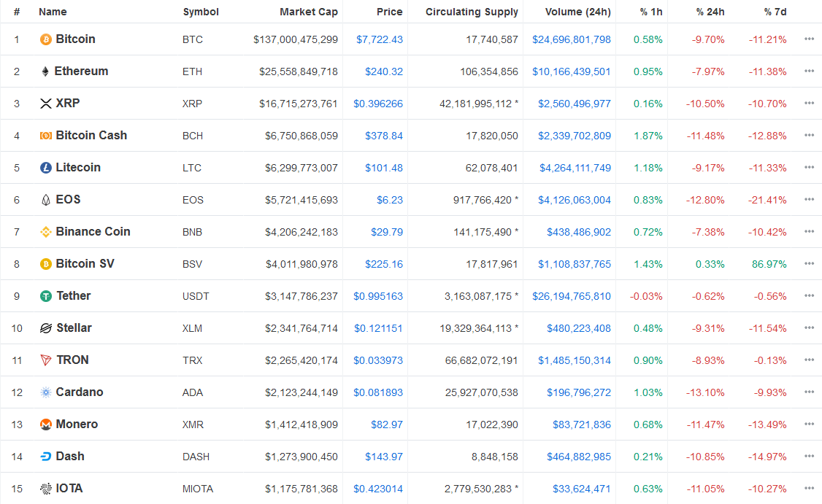The height and width of the screenshot is (504, 822).
Task: Open the three-dot menu for XRP row
Action: pyautogui.click(x=809, y=104)
